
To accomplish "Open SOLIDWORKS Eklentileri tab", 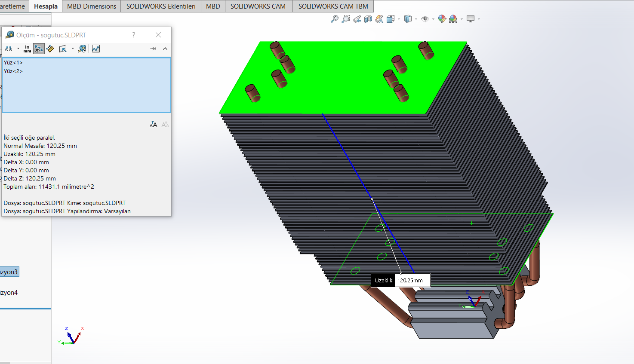I will point(161,6).
